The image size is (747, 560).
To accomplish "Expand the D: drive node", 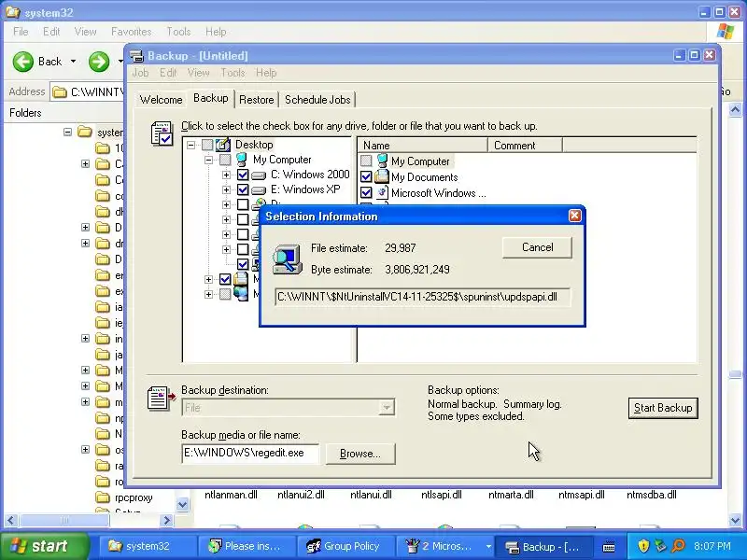I will coord(226,204).
